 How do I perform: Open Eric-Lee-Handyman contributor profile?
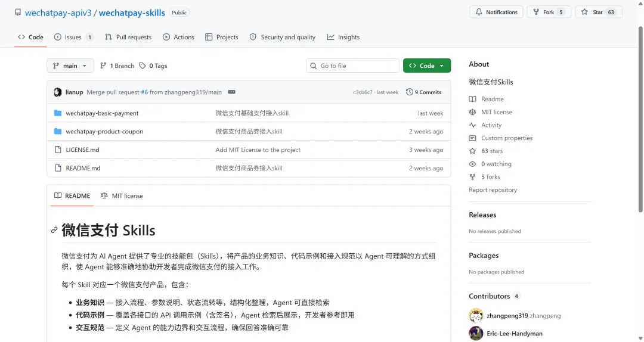pos(515,334)
